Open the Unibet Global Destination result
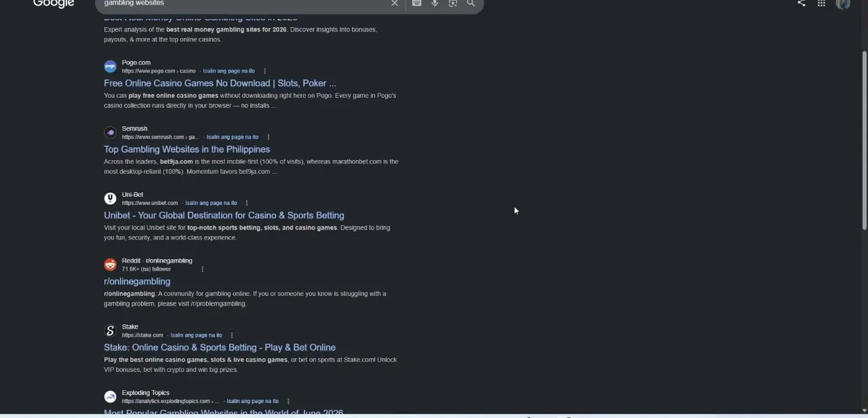868x418 pixels. tap(224, 215)
